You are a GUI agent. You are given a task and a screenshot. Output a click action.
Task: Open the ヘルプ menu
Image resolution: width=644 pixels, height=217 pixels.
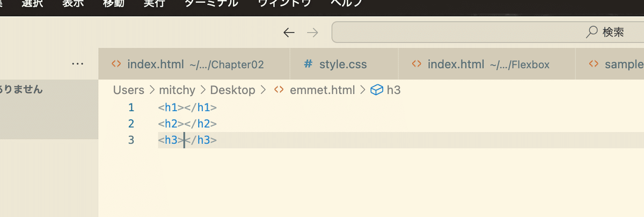[x=347, y=4]
